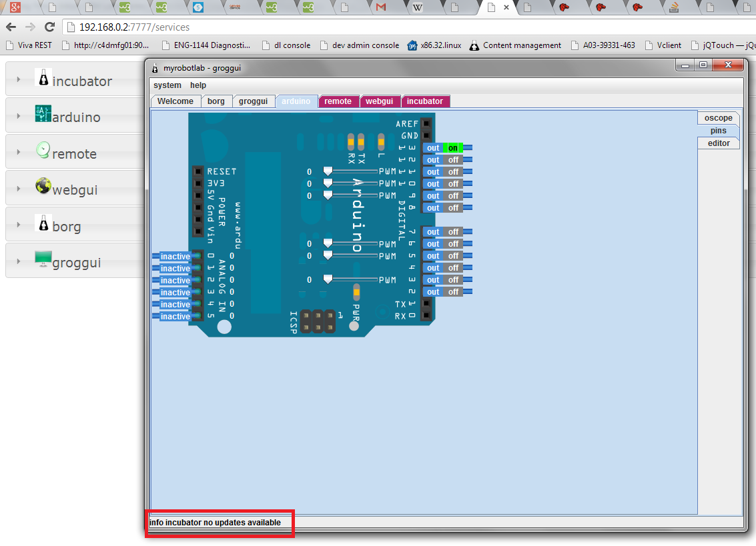
Task: Expand the remote service row
Action: pos(18,152)
